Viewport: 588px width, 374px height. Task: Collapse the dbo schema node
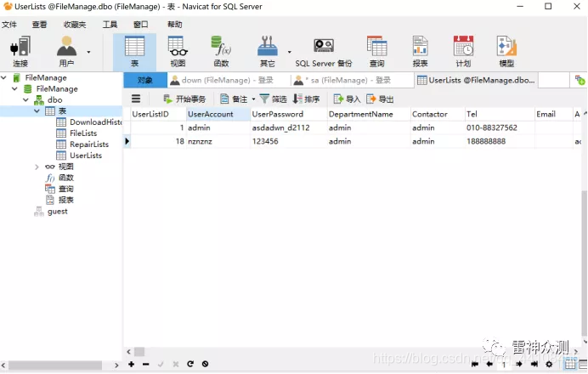(25, 99)
